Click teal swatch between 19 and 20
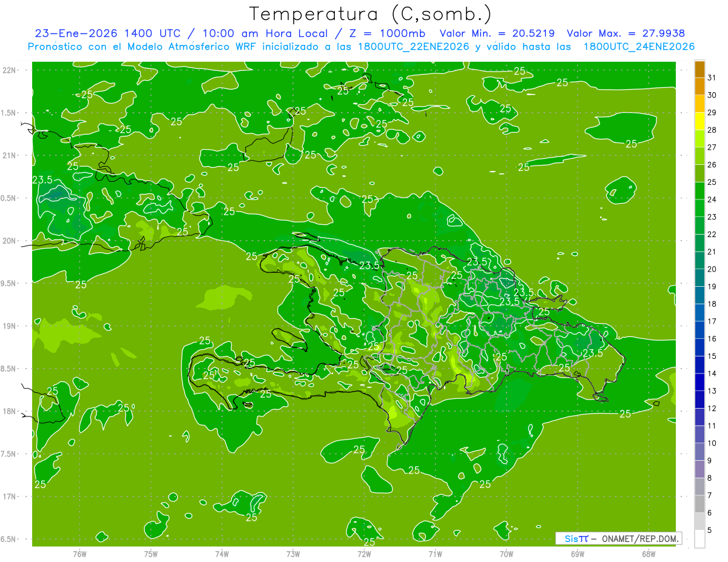 (x=699, y=278)
